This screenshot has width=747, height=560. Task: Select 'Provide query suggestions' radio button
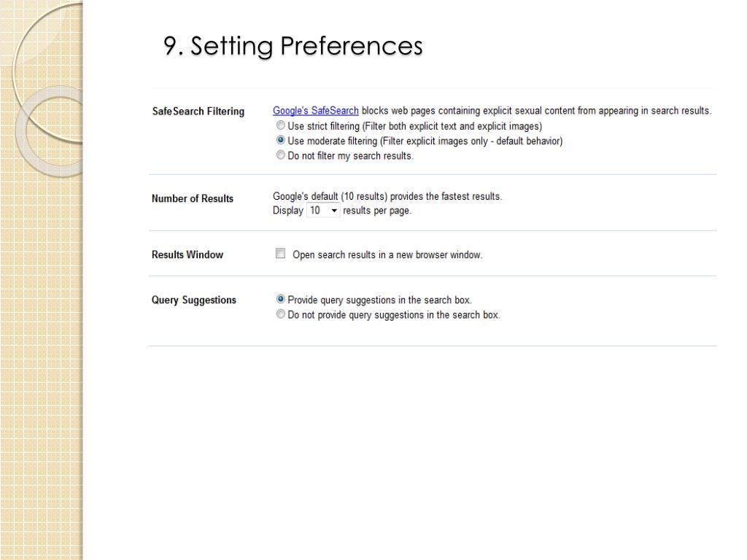pos(281,299)
